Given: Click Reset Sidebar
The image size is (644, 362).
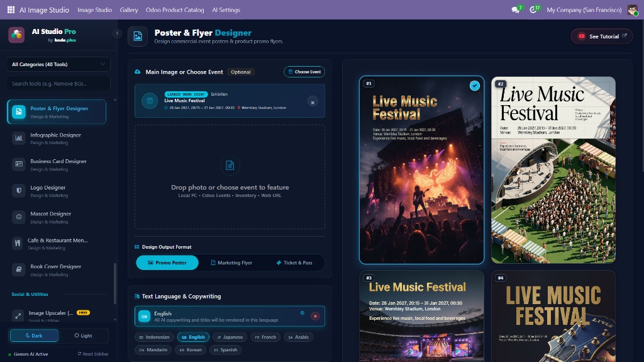Looking at the screenshot, I should coord(93,354).
